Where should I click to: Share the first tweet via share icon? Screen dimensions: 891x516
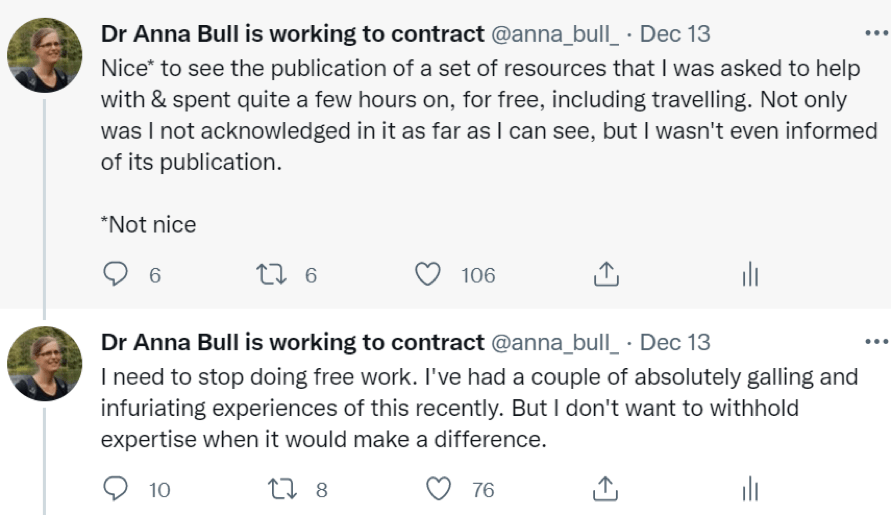pos(606,275)
